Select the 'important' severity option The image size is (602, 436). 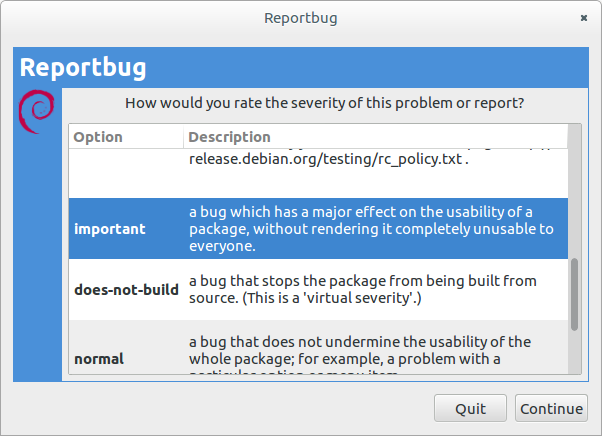pyautogui.click(x=110, y=229)
